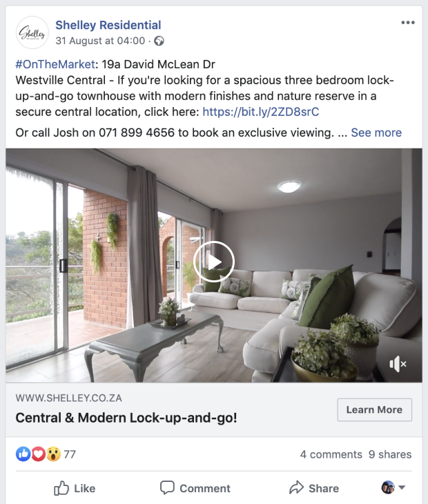428x504 pixels.
Task: Click the #OnTheMarket hashtag
Action: coord(55,64)
